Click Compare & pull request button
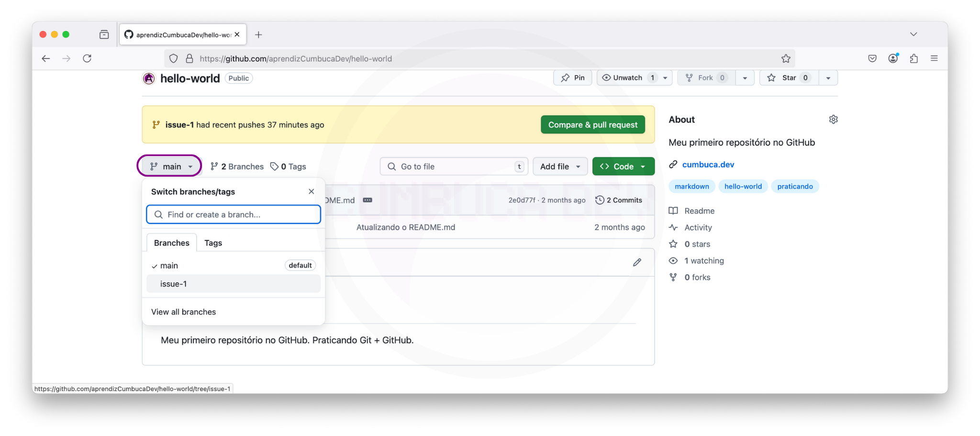Image resolution: width=980 pixels, height=436 pixels. pyautogui.click(x=592, y=125)
